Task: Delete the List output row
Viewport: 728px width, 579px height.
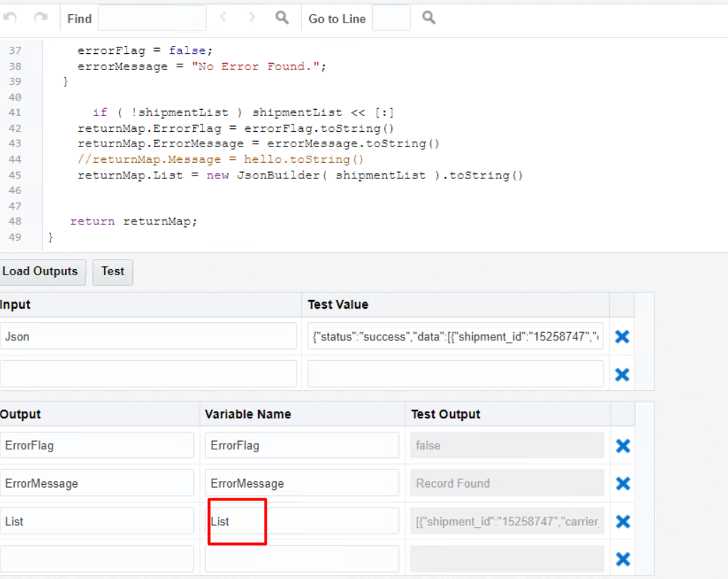Action: pyautogui.click(x=623, y=522)
